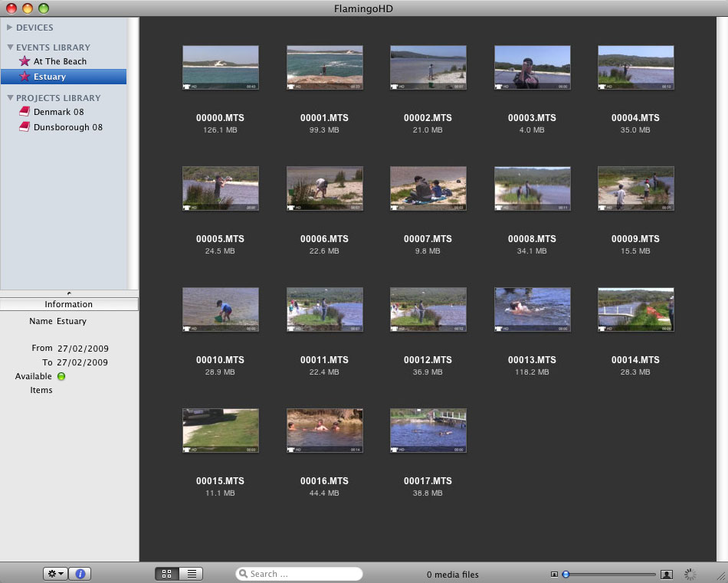Click the small thumbnail size icon
Viewport: 728px width, 583px height.
click(x=554, y=574)
